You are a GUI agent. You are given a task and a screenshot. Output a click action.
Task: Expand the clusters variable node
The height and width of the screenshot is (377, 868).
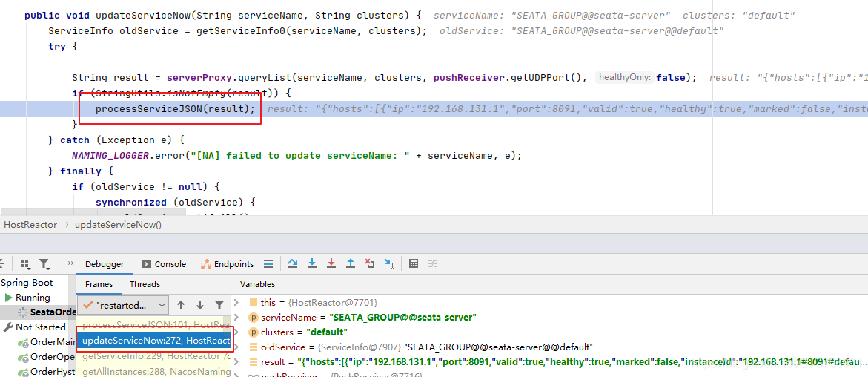237,332
